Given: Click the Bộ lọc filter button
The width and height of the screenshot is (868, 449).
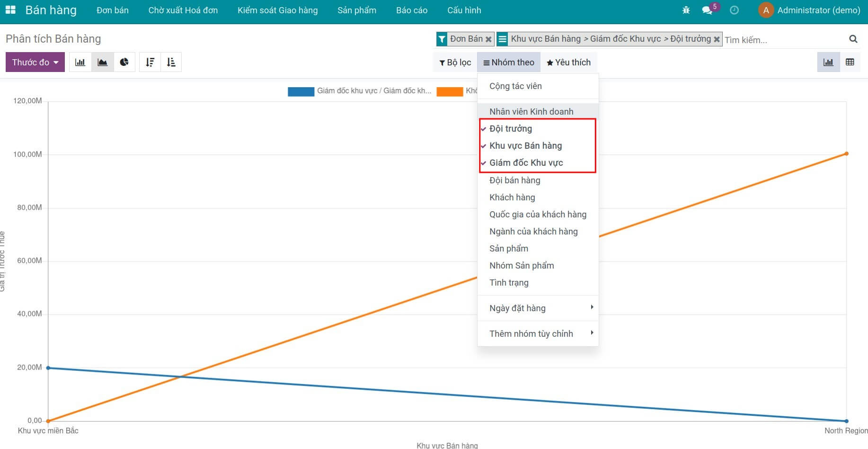Looking at the screenshot, I should point(455,62).
